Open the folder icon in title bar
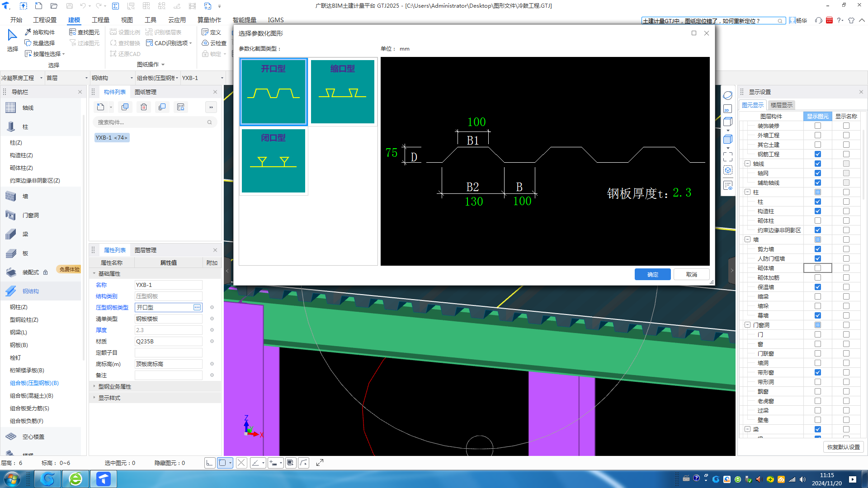Viewport: 868px width, 488px height. coord(54,6)
